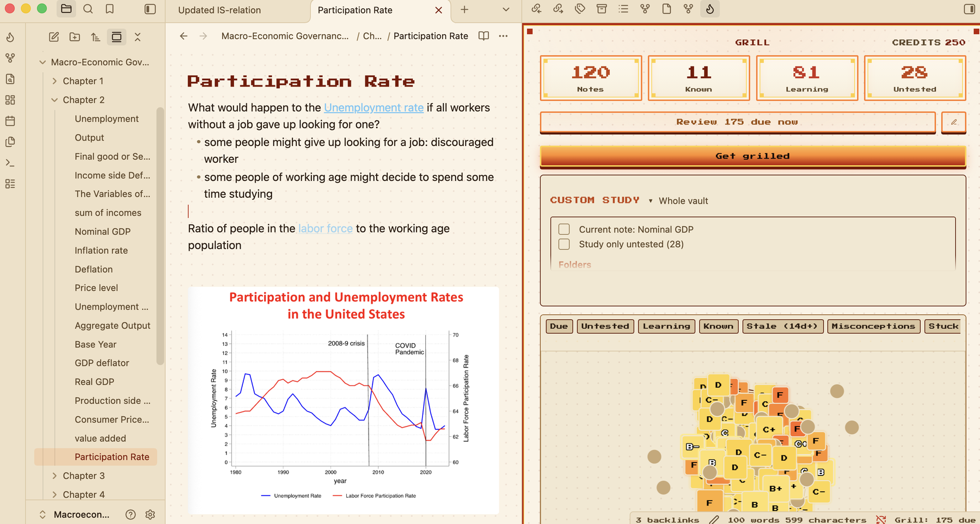This screenshot has width=980, height=524.
Task: Open the command palette ribbon icon
Action: coord(10,163)
